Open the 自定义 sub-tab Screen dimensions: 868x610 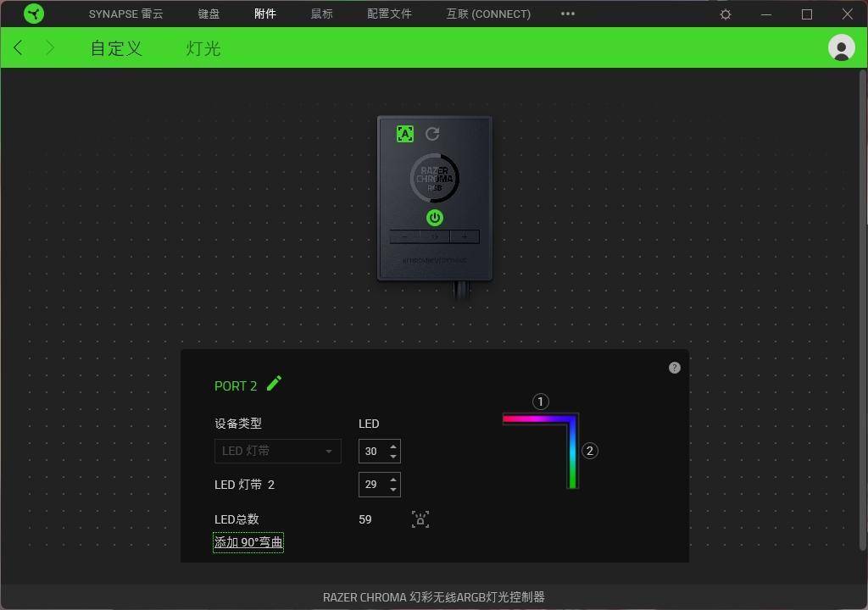click(116, 48)
